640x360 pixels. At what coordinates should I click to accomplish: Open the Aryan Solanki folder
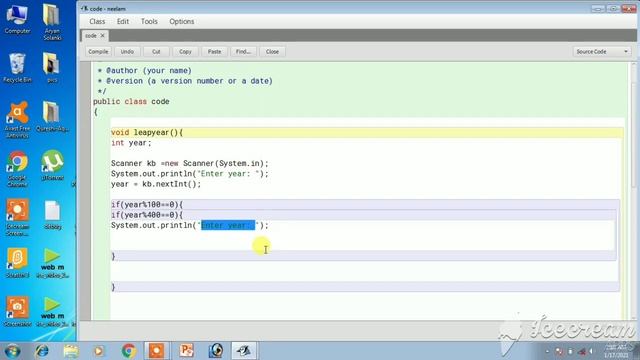pyautogui.click(x=52, y=21)
